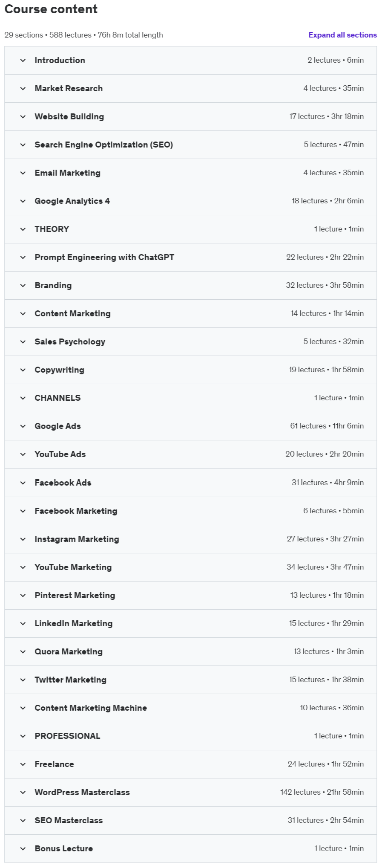Click the Branding section chevron
382x868 pixels.
click(x=23, y=286)
